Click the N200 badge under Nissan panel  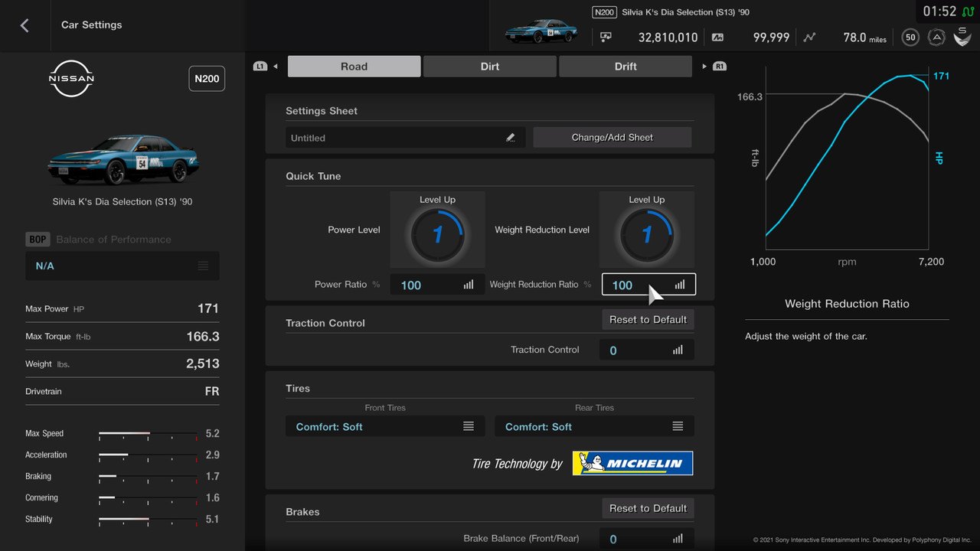coord(207,79)
